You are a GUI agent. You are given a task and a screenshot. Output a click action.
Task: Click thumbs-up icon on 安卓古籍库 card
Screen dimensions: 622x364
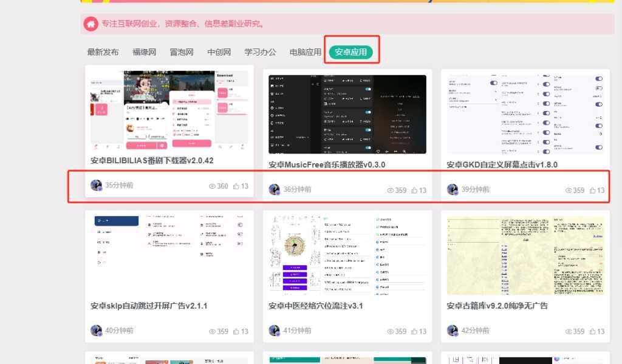(x=592, y=332)
